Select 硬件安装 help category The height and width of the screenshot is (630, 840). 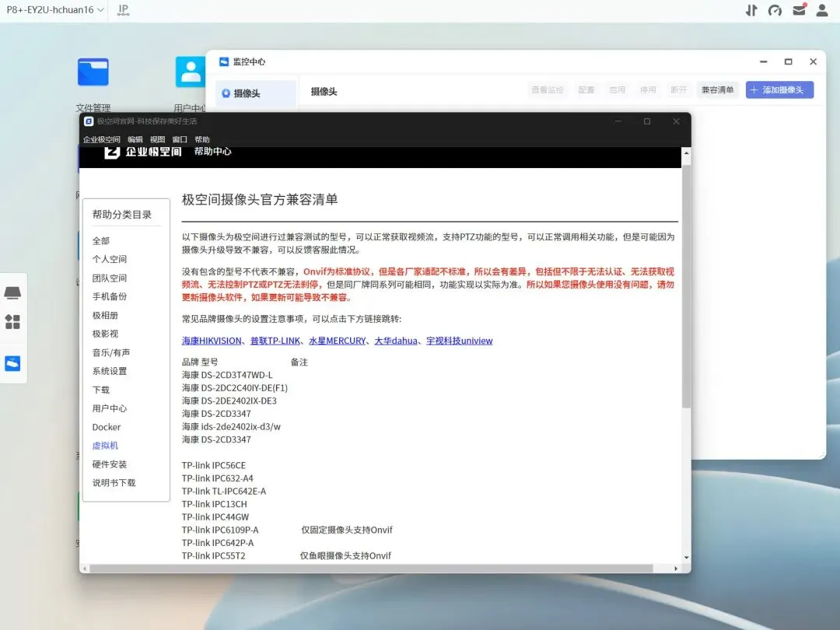pos(110,464)
